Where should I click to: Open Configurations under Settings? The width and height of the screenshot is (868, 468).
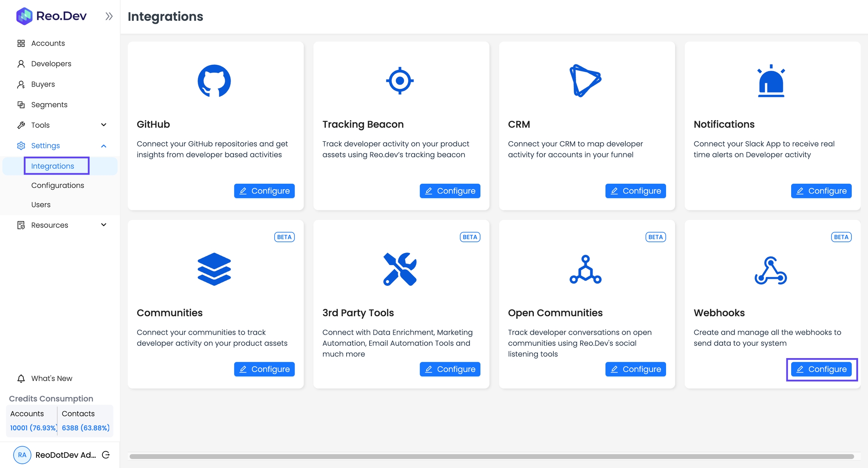pos(58,185)
